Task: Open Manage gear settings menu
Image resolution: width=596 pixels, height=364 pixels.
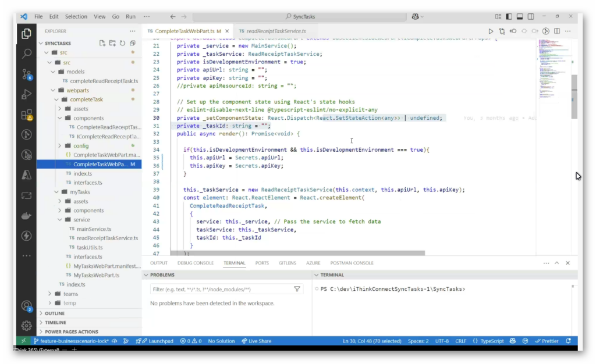Action: (26, 325)
